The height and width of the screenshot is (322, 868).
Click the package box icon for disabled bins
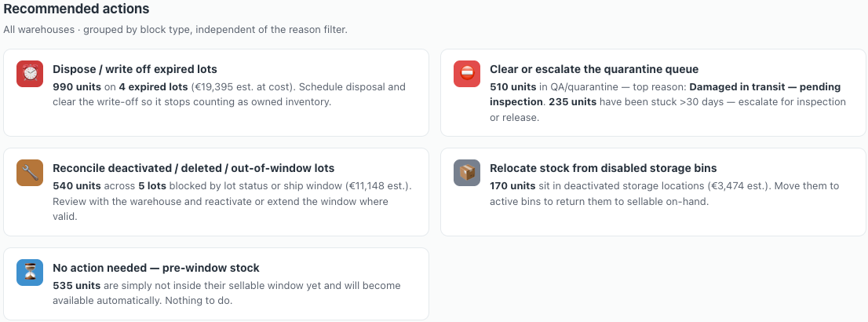(467, 173)
